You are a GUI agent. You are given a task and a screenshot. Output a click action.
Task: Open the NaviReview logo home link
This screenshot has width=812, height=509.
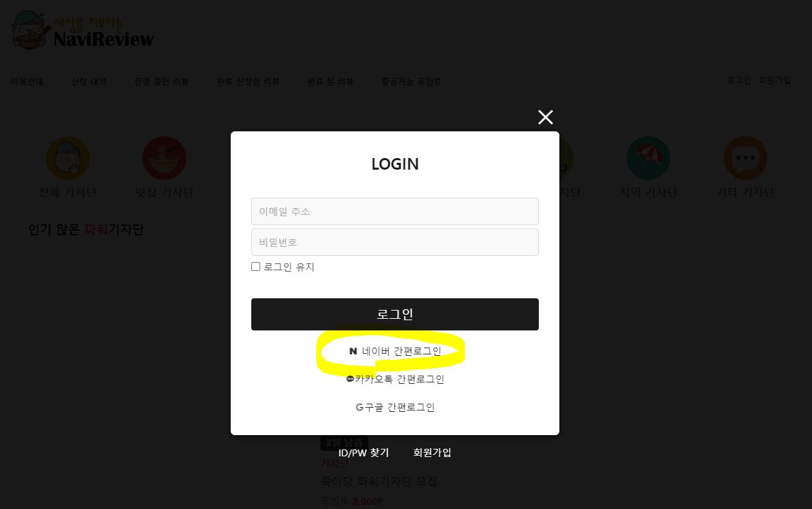pos(83,30)
